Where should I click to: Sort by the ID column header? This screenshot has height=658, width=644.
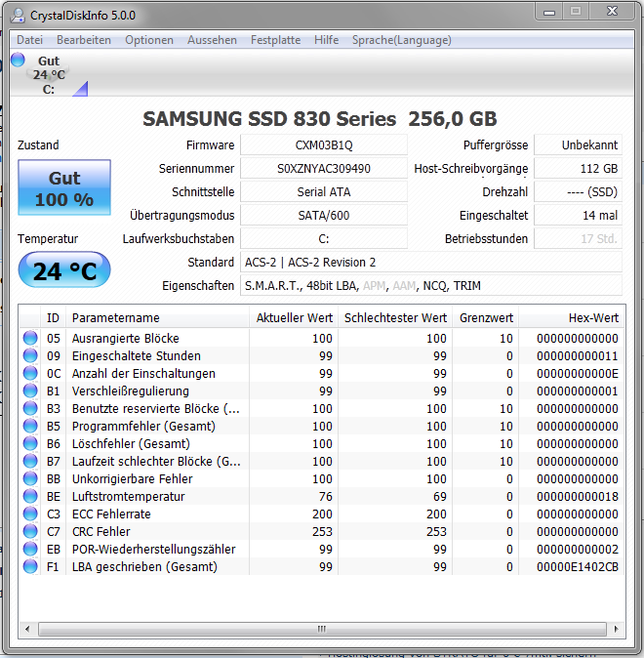coord(53,318)
